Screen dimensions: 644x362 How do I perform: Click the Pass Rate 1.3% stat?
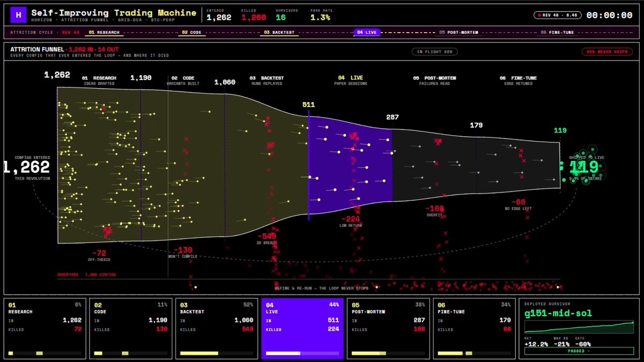(x=320, y=15)
